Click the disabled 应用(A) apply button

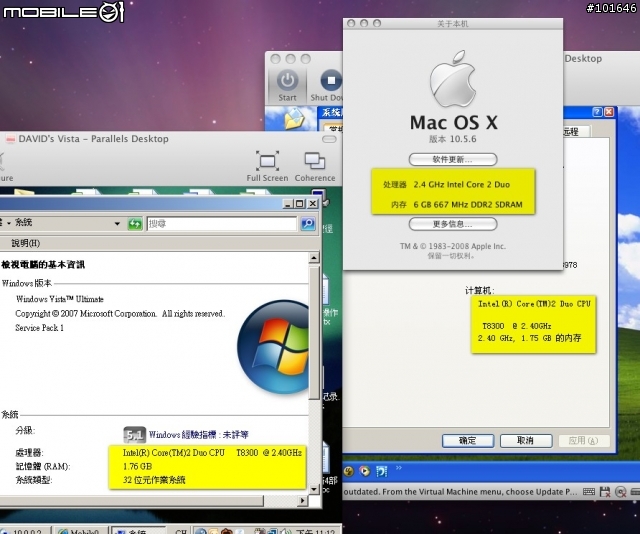point(583,441)
